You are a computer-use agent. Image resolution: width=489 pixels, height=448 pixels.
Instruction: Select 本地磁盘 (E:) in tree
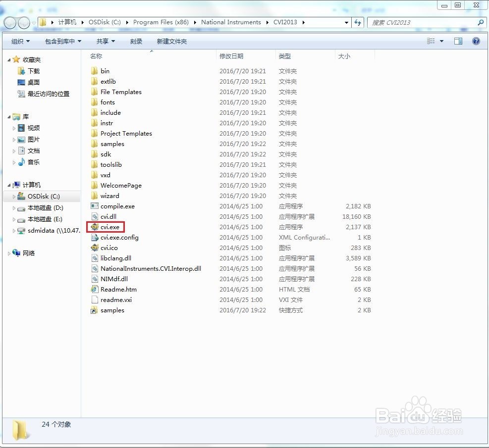point(45,219)
